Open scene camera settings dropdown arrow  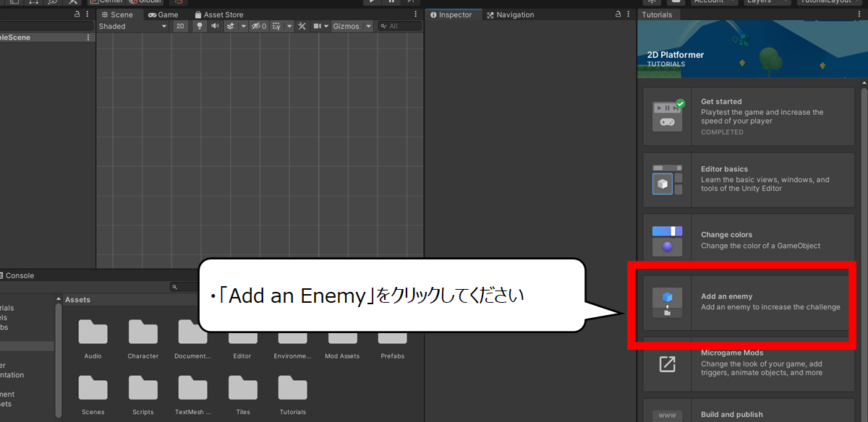pyautogui.click(x=326, y=26)
